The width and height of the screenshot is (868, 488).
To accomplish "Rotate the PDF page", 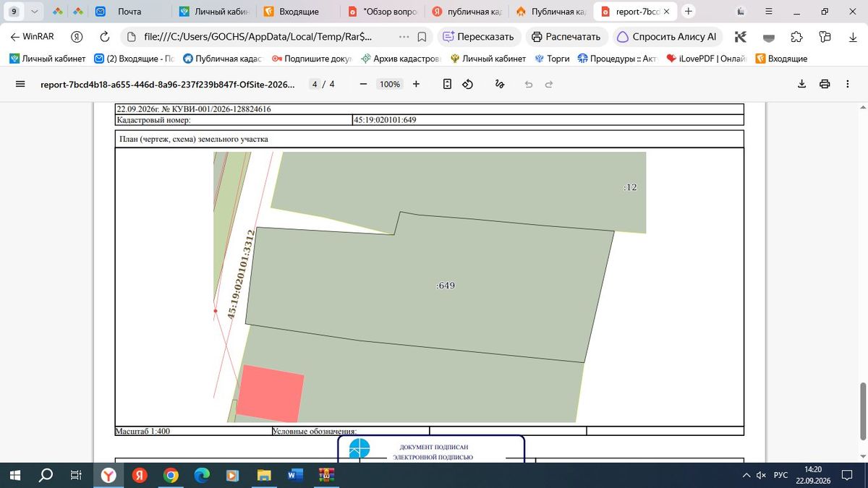I will tap(467, 84).
